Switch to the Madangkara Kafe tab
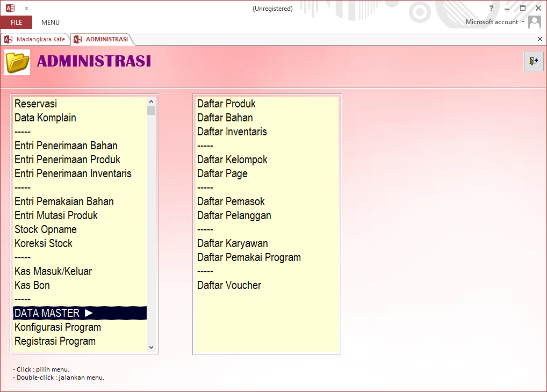Screen dimensions: 547x392 click(35, 39)
